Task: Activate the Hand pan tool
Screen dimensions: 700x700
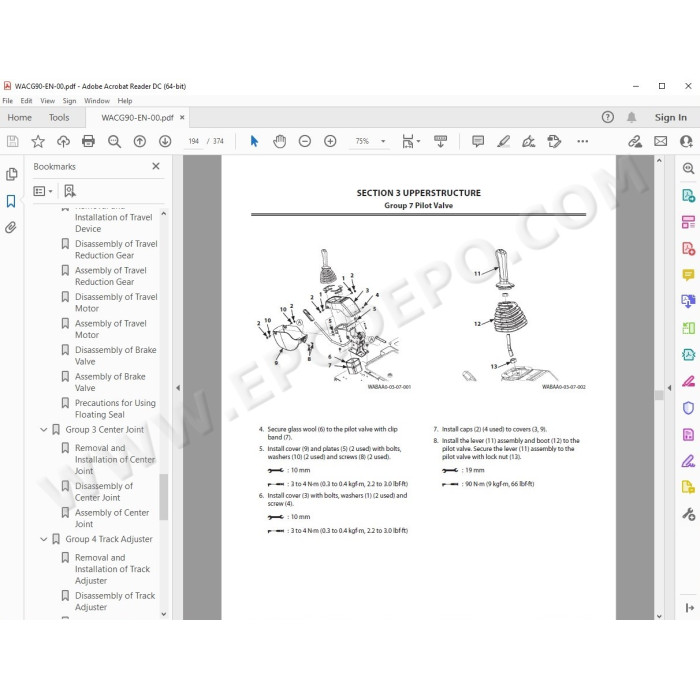Action: coord(279,142)
